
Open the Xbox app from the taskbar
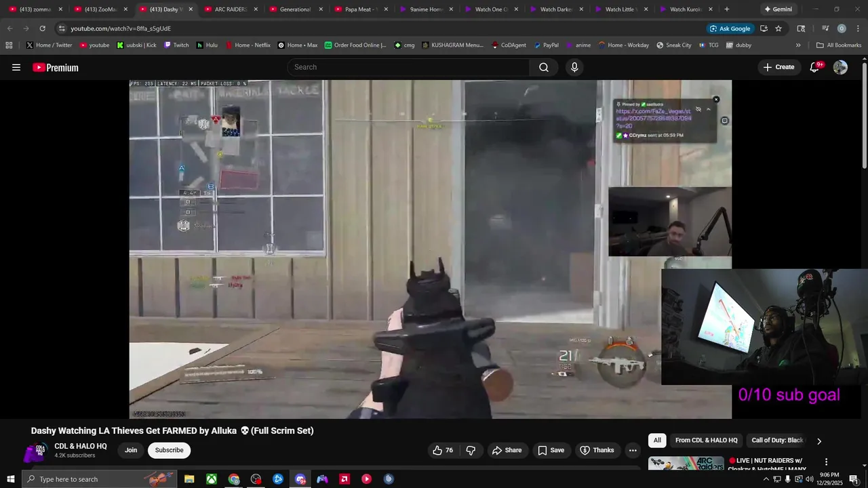212,479
